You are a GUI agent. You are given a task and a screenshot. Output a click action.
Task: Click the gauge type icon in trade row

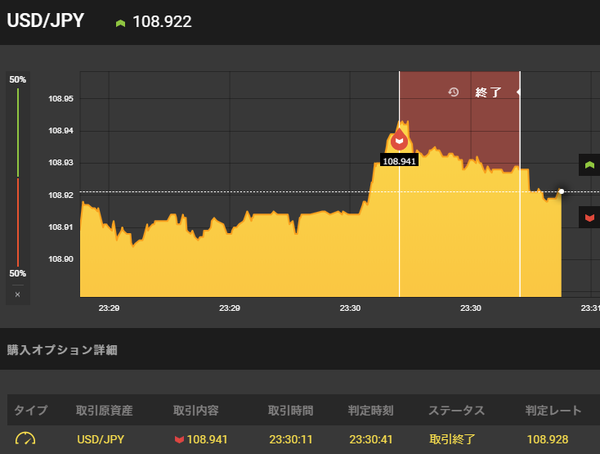[x=25, y=439]
